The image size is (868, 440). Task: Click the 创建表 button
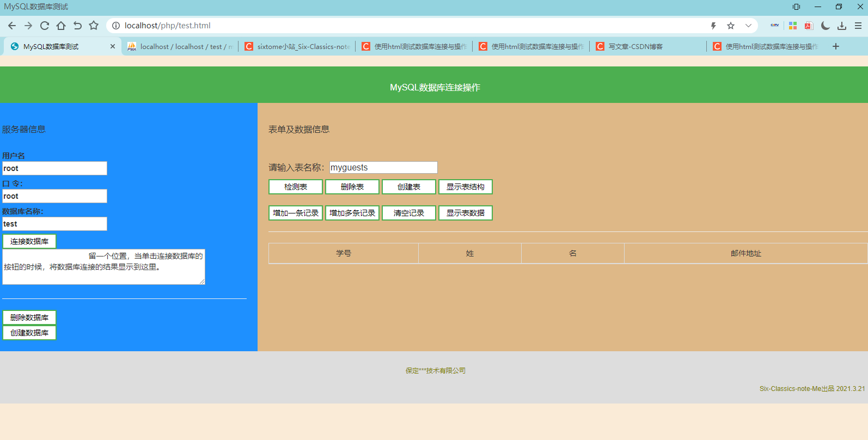pos(409,187)
